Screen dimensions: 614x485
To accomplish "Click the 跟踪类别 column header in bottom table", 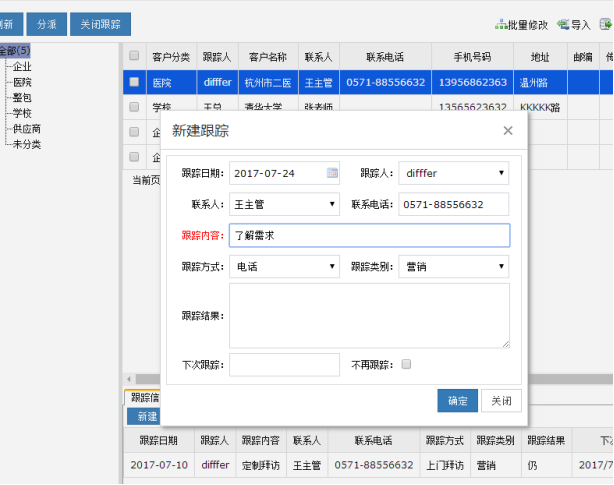I will [x=495, y=440].
